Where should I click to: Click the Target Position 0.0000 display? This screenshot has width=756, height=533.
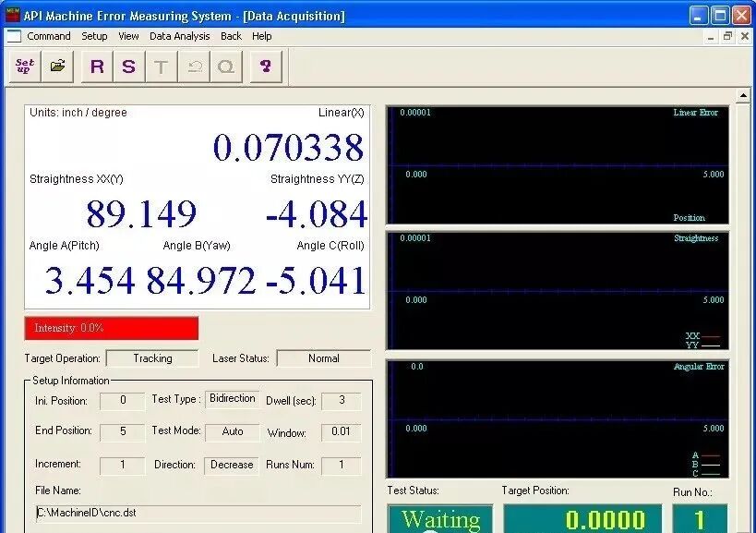click(582, 519)
